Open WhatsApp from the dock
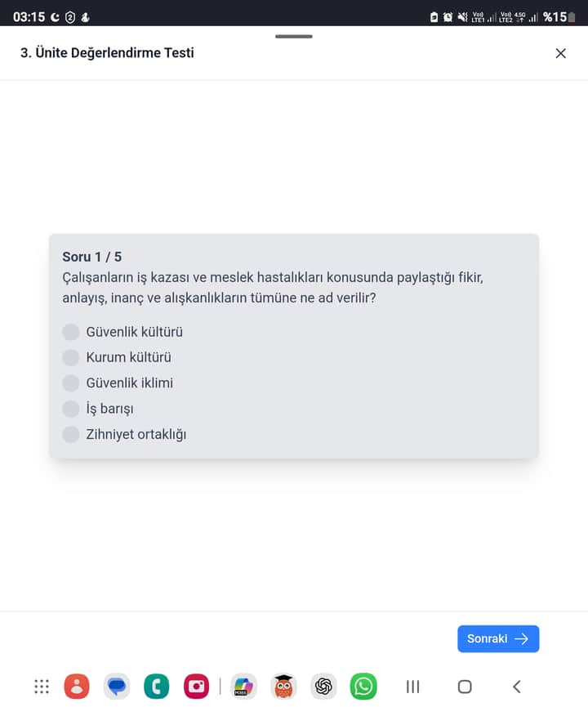Viewport: 588px width, 707px height. (x=363, y=687)
